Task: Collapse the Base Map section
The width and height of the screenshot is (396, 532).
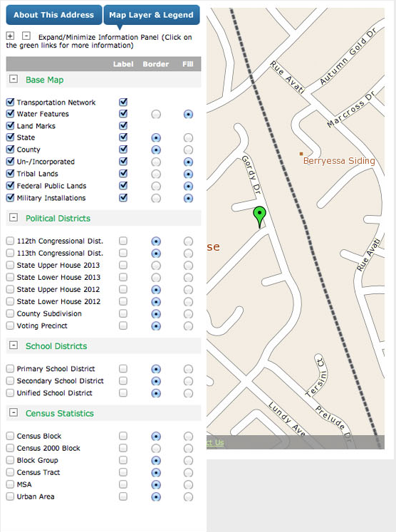Action: (14, 79)
